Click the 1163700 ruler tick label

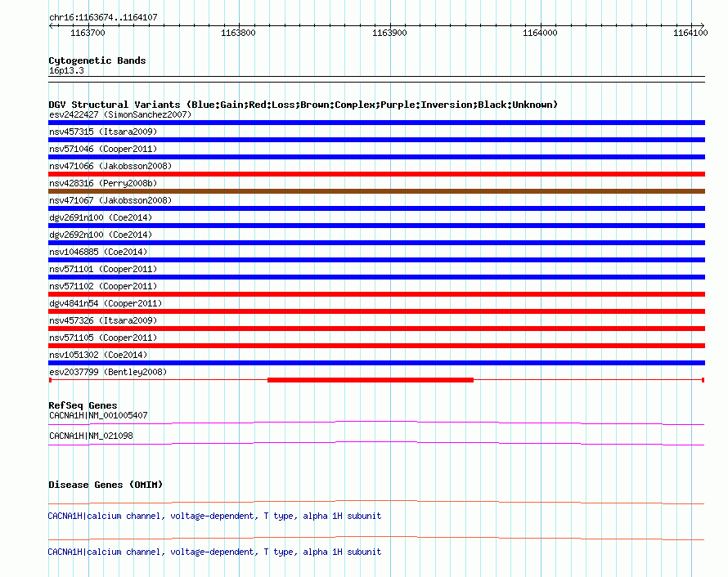point(88,33)
